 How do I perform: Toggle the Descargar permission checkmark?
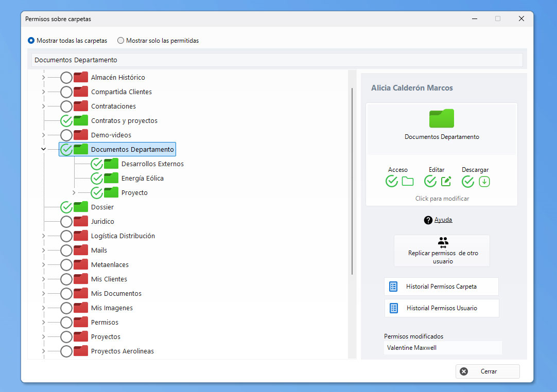468,181
